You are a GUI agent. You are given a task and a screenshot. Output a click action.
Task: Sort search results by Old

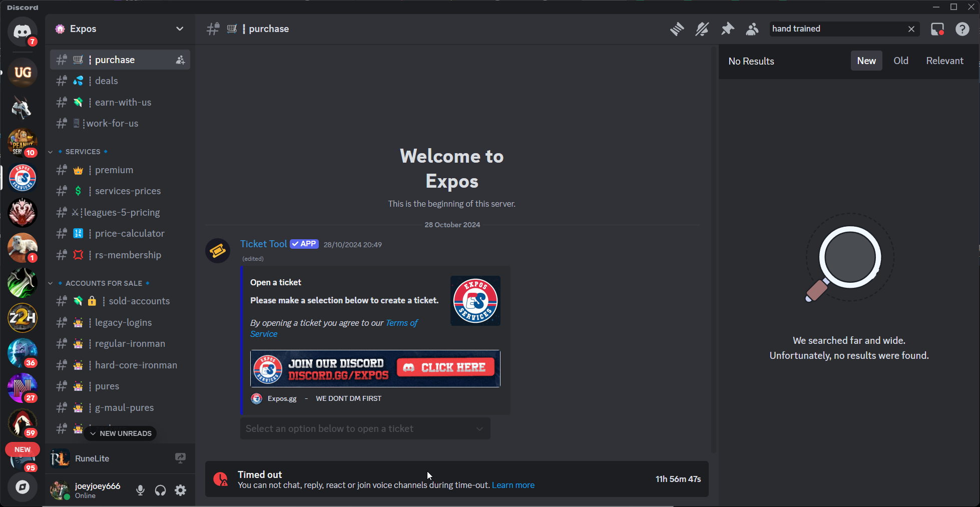pyautogui.click(x=901, y=61)
